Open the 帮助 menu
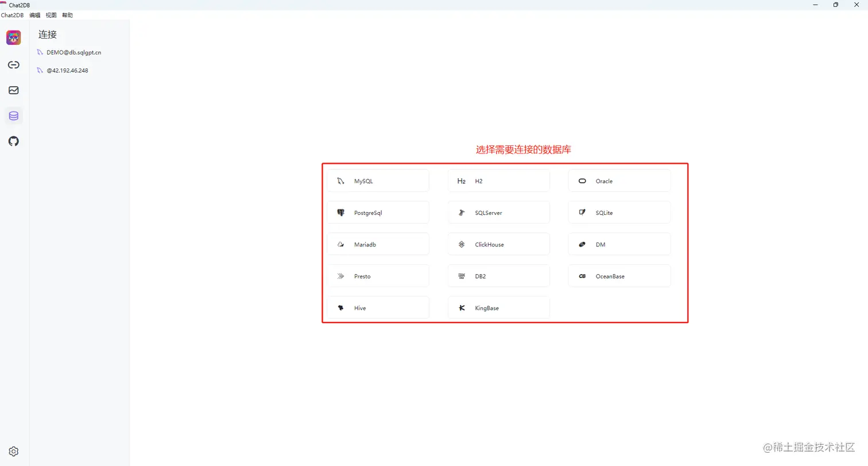Image resolution: width=868 pixels, height=466 pixels. coord(67,16)
